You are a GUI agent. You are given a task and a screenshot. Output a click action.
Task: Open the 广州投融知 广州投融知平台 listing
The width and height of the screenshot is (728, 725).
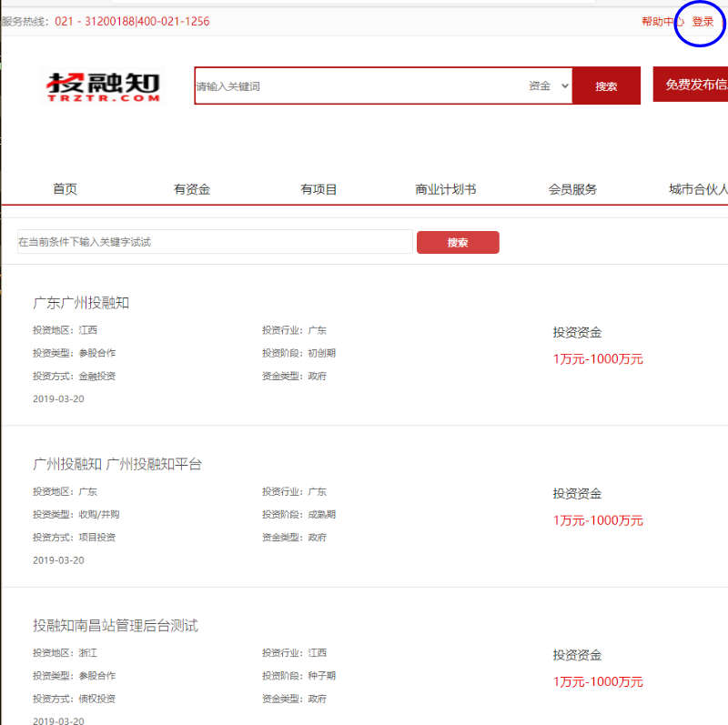pyautogui.click(x=117, y=464)
